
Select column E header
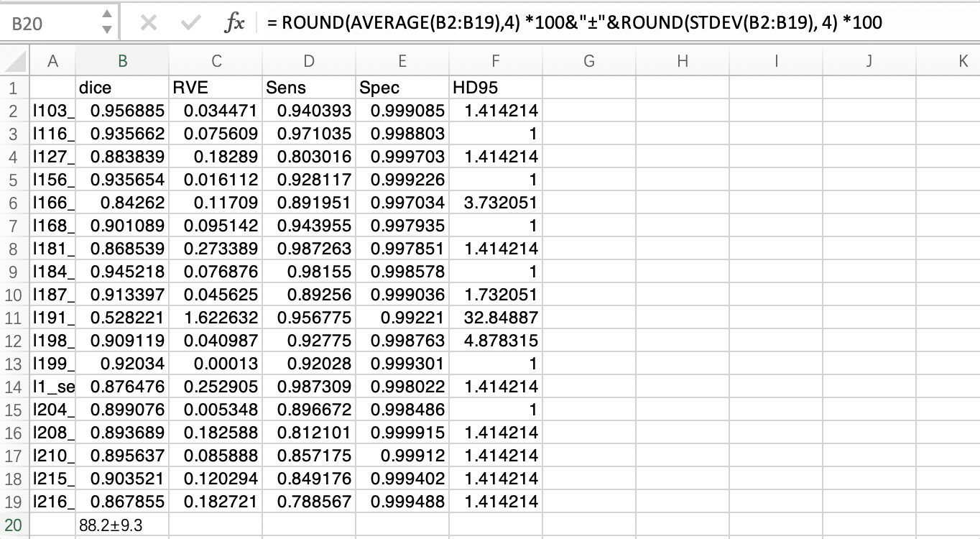[x=402, y=61]
